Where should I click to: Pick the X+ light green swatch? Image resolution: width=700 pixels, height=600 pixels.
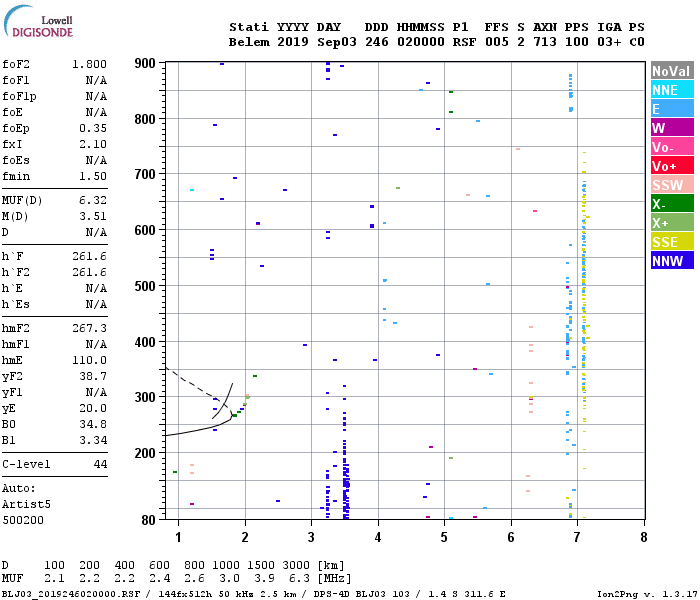coord(672,223)
